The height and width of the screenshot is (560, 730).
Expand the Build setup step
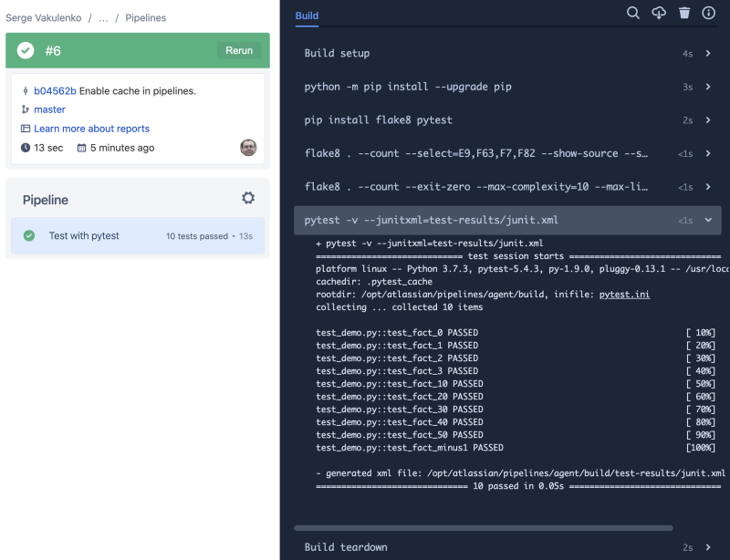click(507, 53)
